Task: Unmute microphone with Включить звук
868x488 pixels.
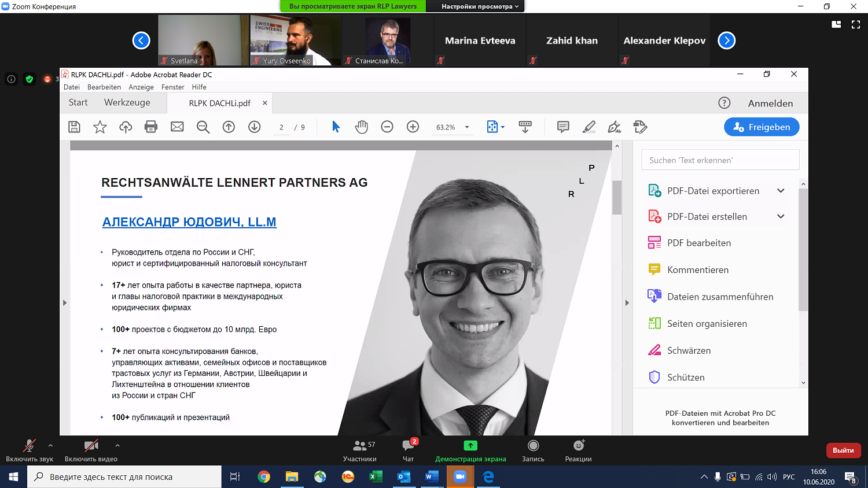Action: tap(29, 450)
